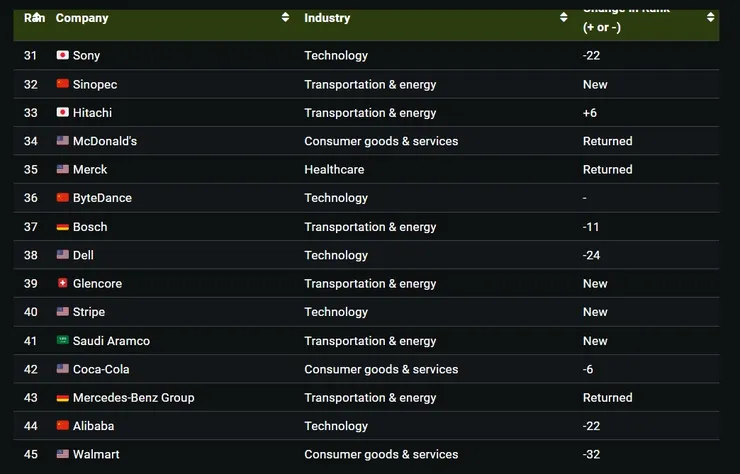Image resolution: width=740 pixels, height=474 pixels.
Task: Sort table by Company column arrows
Action: coord(285,17)
